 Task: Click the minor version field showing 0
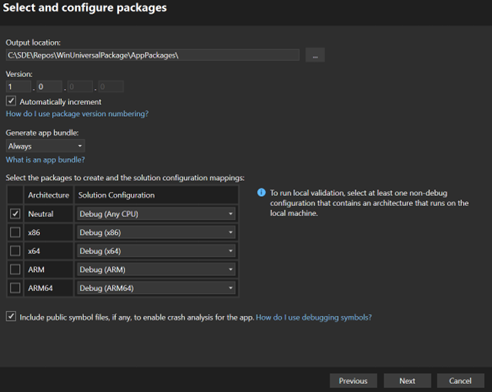point(49,87)
